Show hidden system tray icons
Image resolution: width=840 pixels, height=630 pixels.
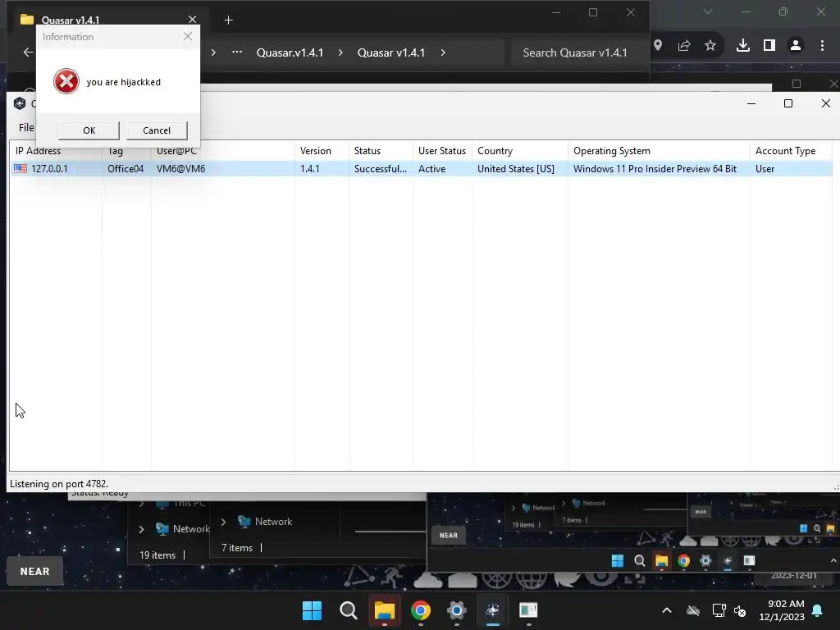click(x=667, y=610)
